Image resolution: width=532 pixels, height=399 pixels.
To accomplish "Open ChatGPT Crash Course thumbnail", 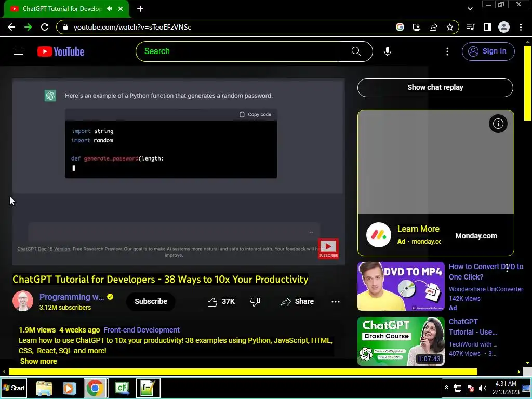I will (401, 341).
